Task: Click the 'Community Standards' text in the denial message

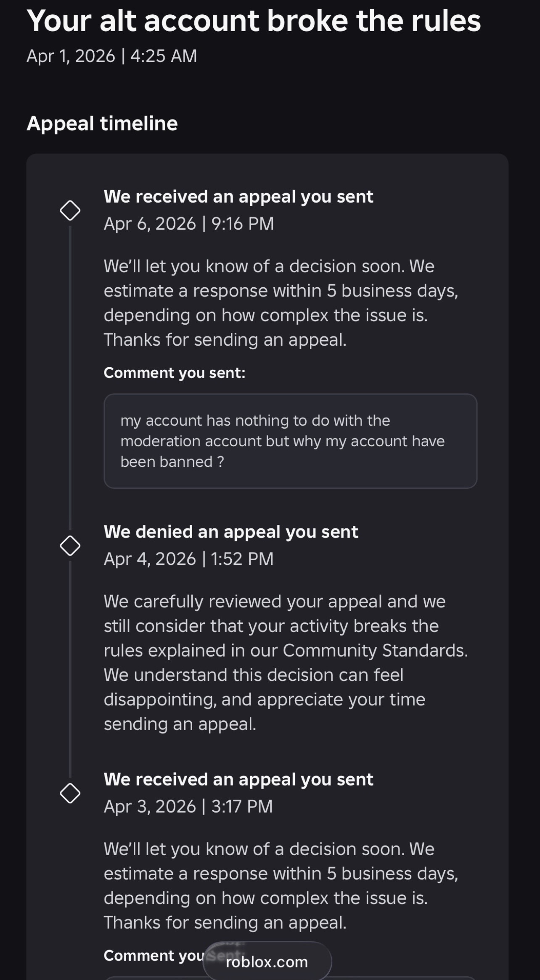Action: point(374,651)
